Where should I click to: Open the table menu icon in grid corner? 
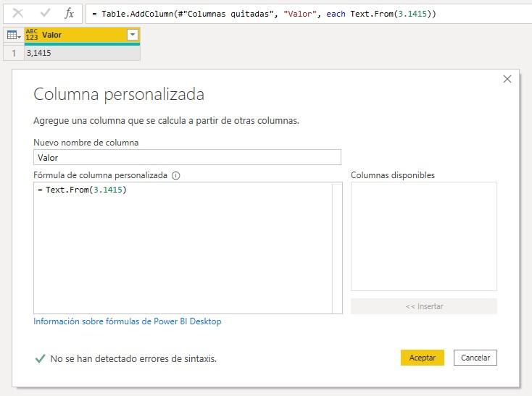[14, 35]
